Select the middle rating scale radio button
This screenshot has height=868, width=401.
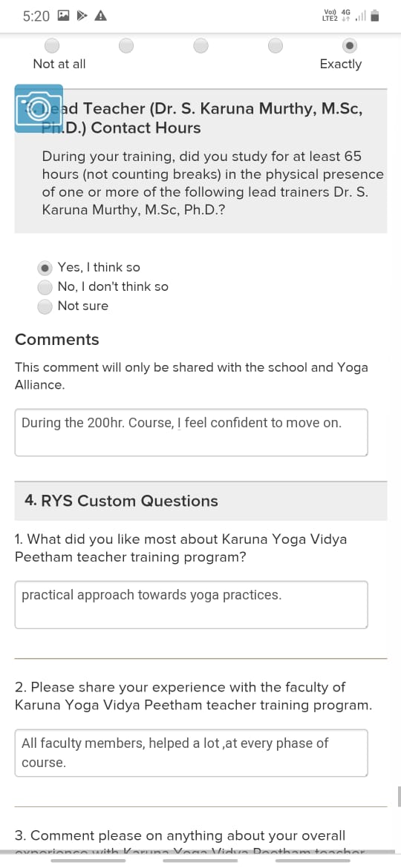click(201, 45)
